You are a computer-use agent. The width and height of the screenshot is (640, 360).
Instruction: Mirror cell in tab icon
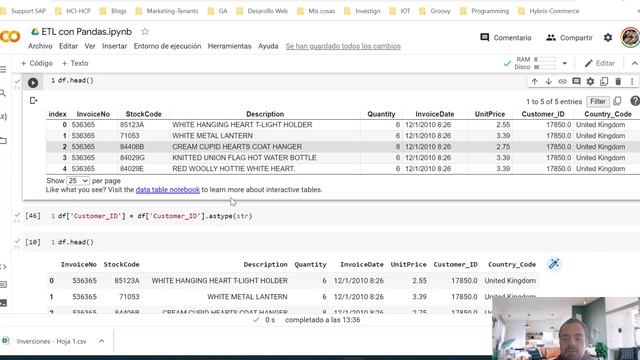click(604, 82)
